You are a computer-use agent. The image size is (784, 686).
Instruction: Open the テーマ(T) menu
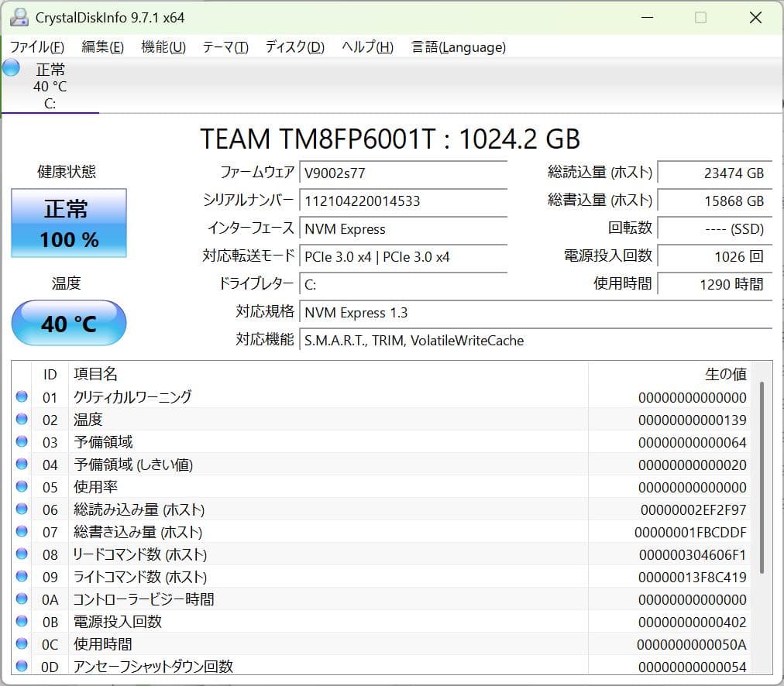[x=225, y=47]
